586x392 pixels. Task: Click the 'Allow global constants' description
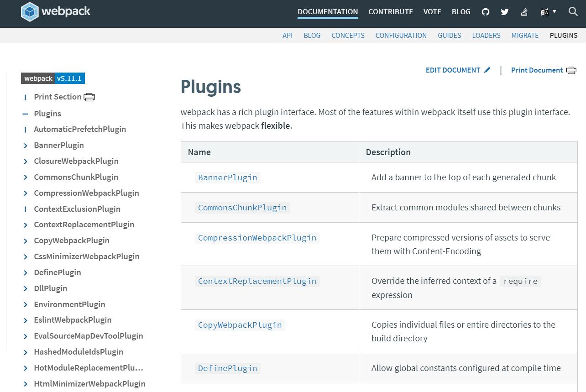466,368
